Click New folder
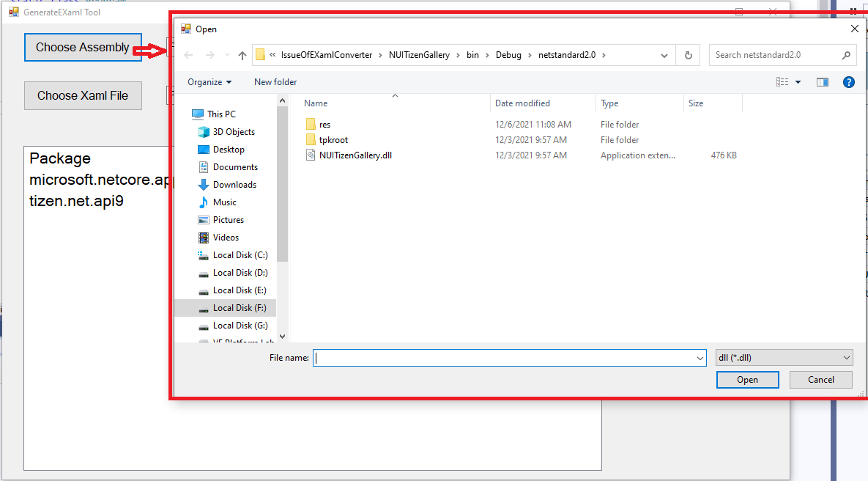This screenshot has width=868, height=481. tap(275, 82)
